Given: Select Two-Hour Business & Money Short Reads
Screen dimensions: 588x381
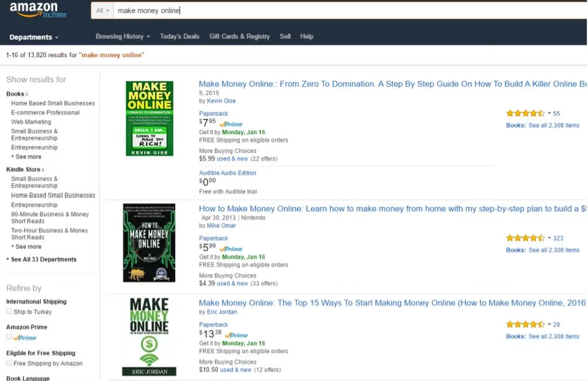Looking at the screenshot, I should tap(49, 234).
